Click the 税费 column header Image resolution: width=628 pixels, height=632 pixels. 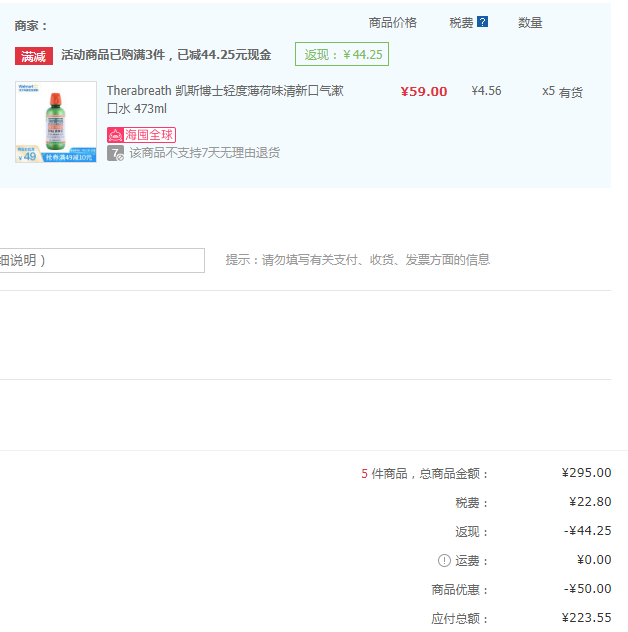tap(461, 23)
